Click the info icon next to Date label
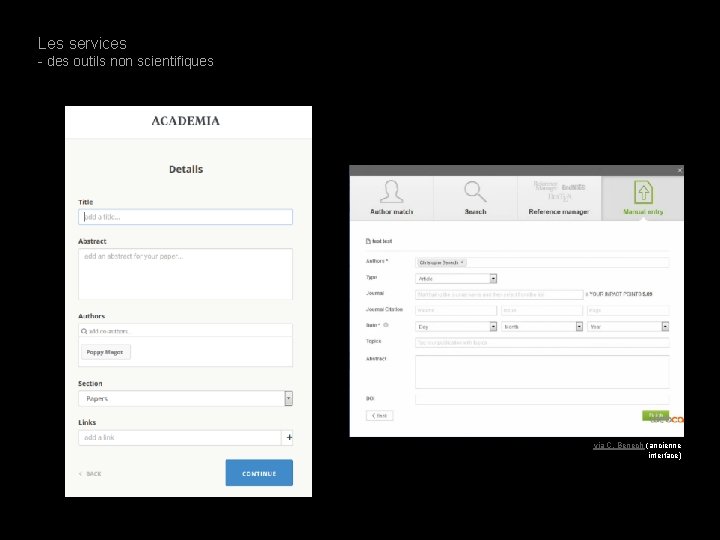Viewport: 720px width, 540px height. point(386,325)
